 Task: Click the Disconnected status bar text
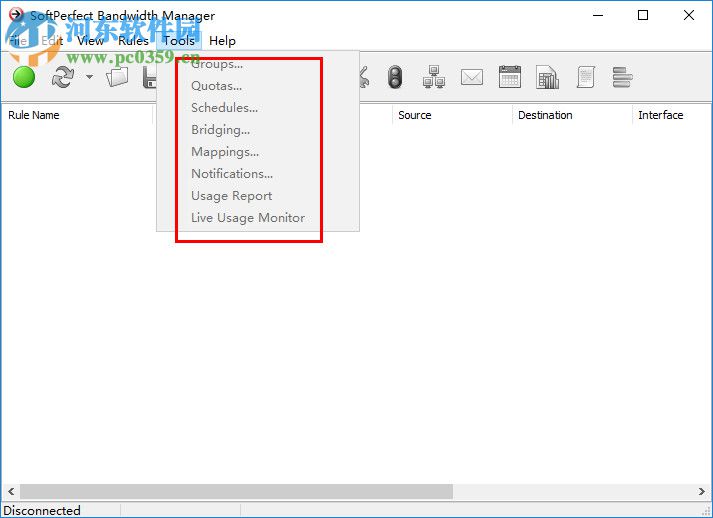[42, 510]
